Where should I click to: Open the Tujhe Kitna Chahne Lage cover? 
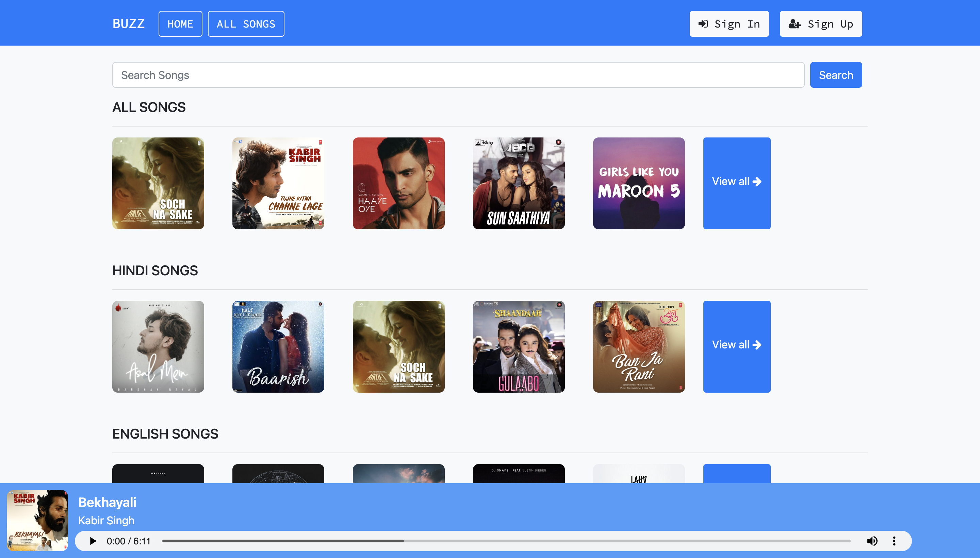pyautogui.click(x=278, y=183)
